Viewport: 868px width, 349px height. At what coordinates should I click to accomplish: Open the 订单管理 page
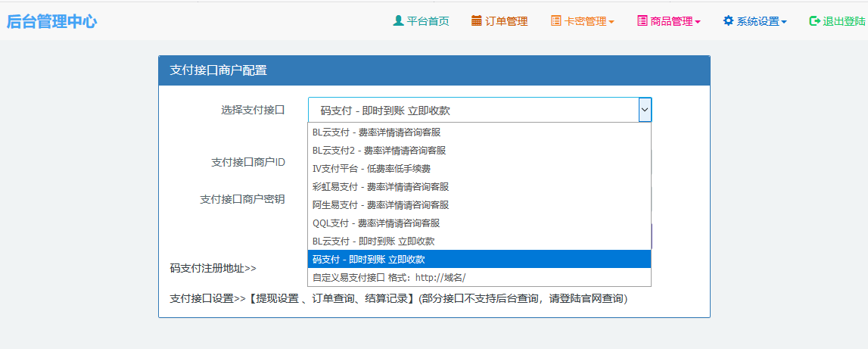506,21
